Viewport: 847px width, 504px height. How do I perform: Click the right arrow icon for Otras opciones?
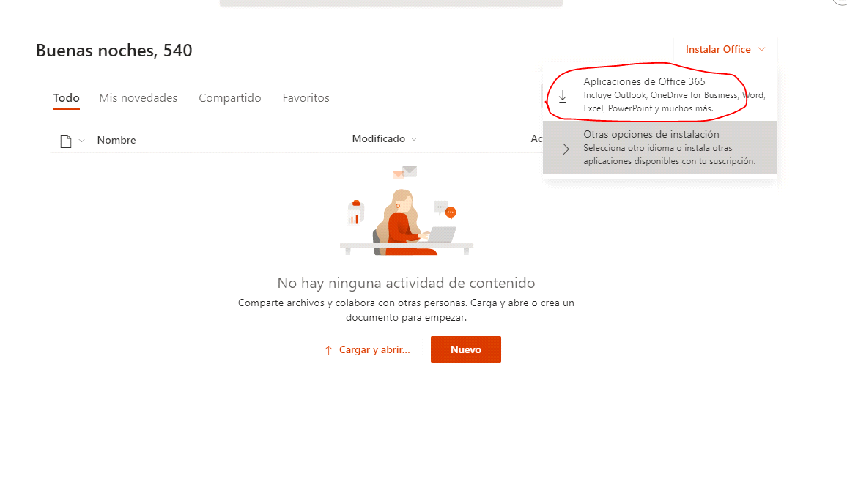coord(563,149)
